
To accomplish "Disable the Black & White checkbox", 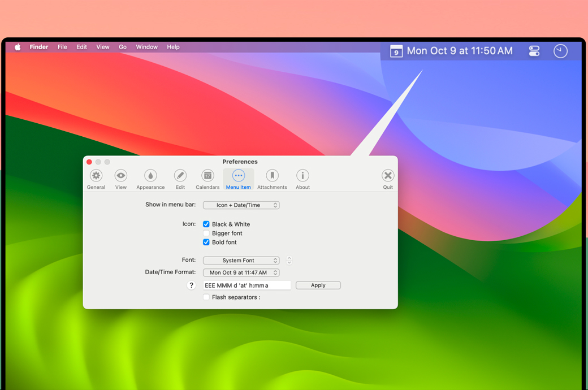I will [206, 224].
